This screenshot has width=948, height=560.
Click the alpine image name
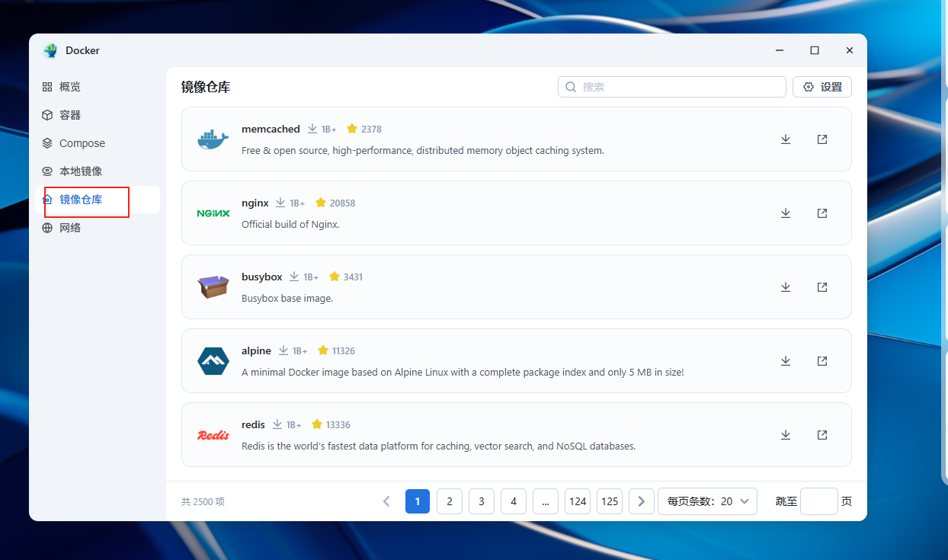256,350
